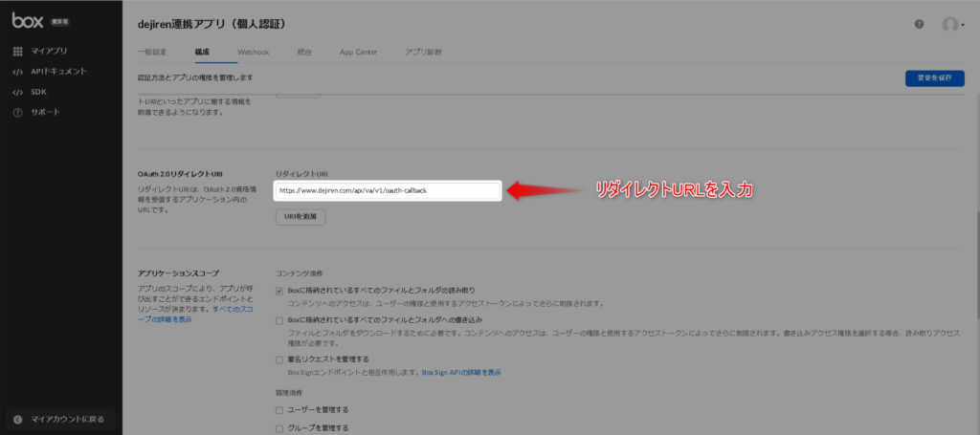Viewport: 980px width, 435px height.
Task: Click the URIを追加 button
Action: 301,217
